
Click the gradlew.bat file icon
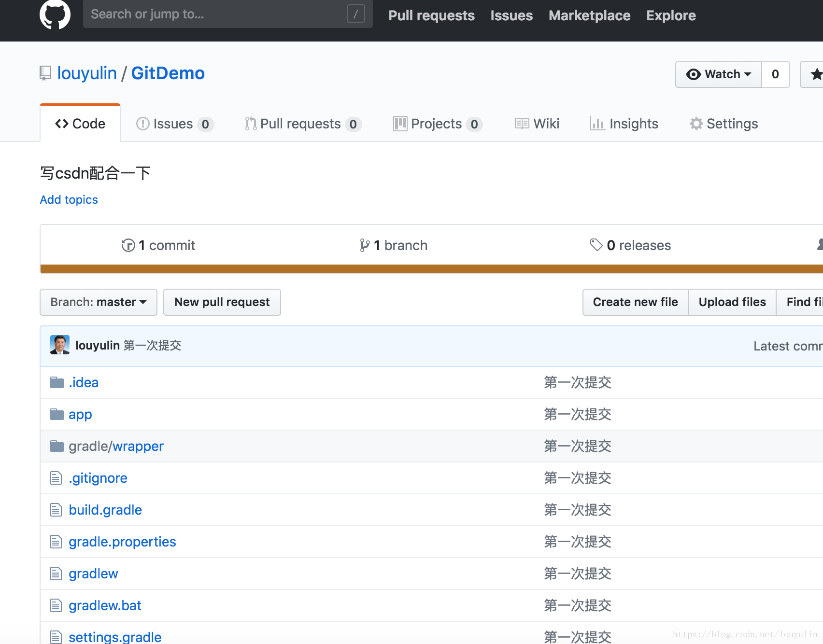click(x=56, y=605)
